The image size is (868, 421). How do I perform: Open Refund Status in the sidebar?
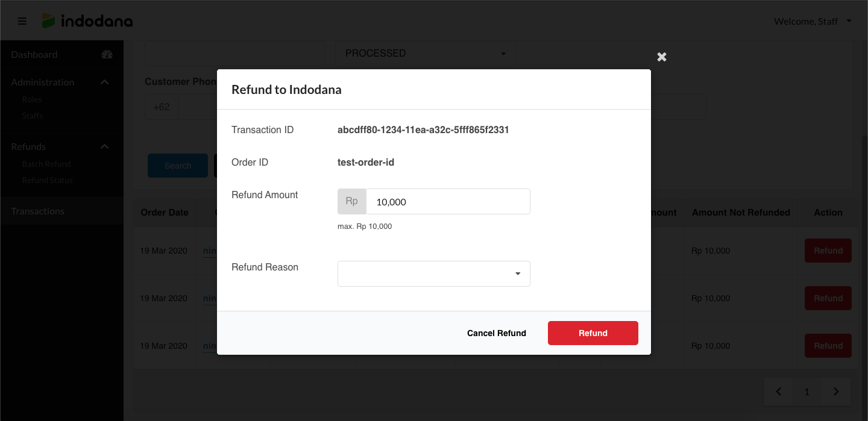(47, 180)
